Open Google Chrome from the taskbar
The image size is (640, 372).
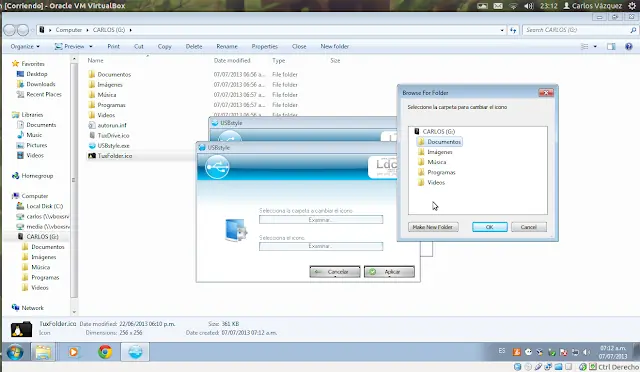[105, 352]
